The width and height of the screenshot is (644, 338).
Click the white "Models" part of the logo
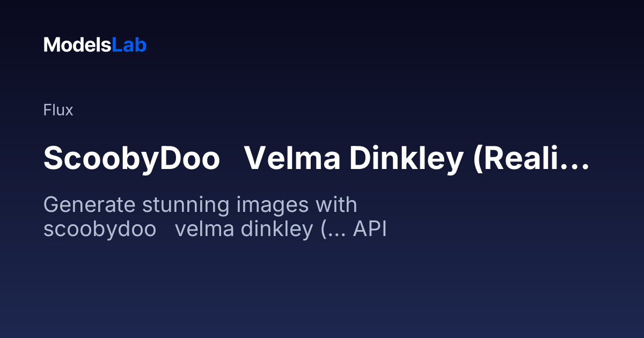[78, 45]
